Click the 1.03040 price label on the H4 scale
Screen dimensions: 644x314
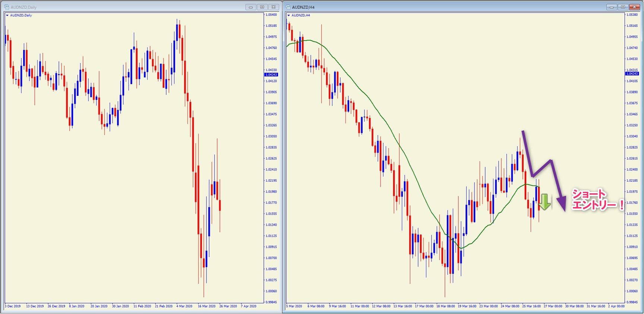632,136
